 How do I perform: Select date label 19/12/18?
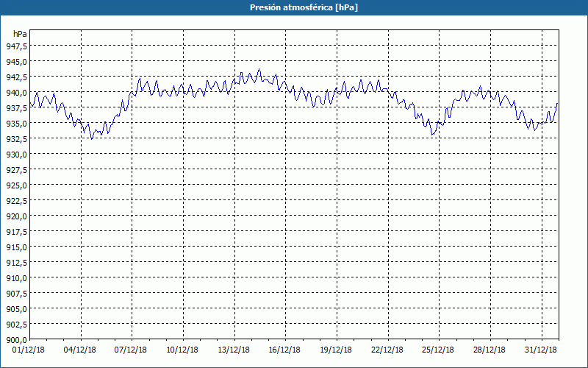[336, 350]
